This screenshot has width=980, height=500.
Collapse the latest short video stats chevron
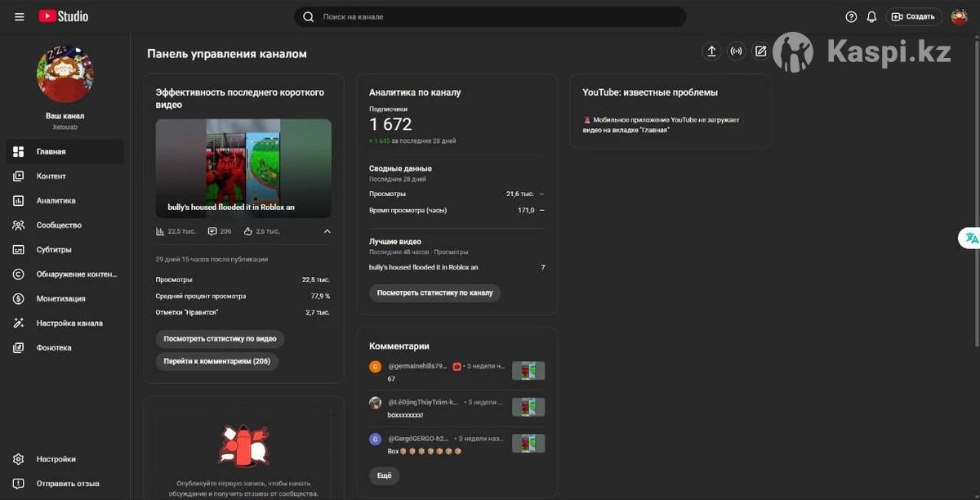coord(327,231)
